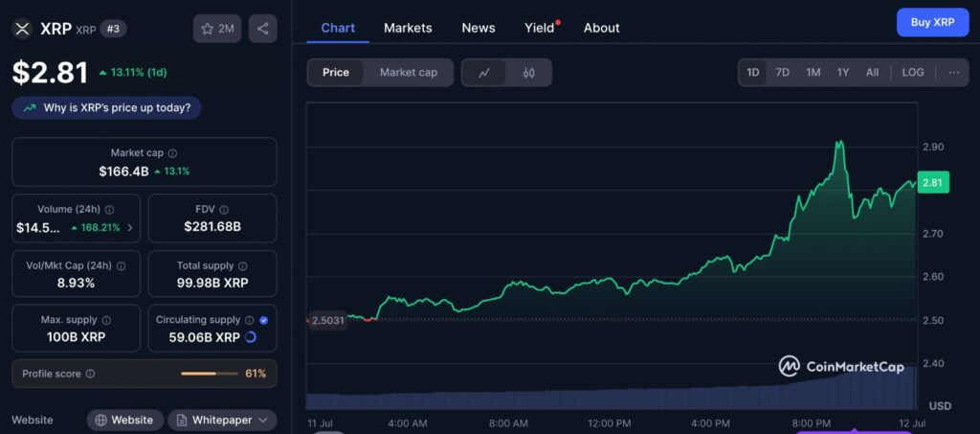Add XRP to watchlist via star button
The image size is (980, 434).
tap(217, 29)
